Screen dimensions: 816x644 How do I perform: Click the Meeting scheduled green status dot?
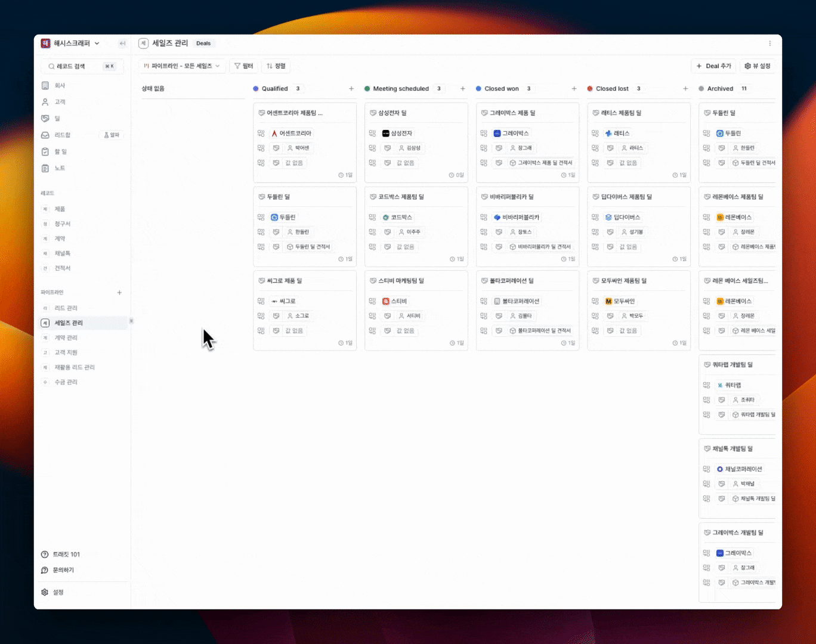tap(367, 89)
